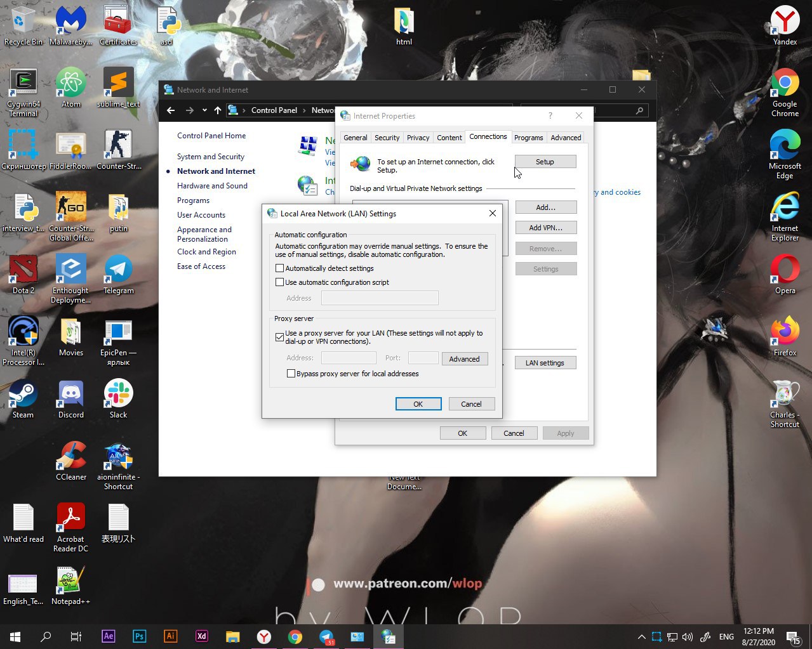Open Firefox desktop icon

point(785,336)
